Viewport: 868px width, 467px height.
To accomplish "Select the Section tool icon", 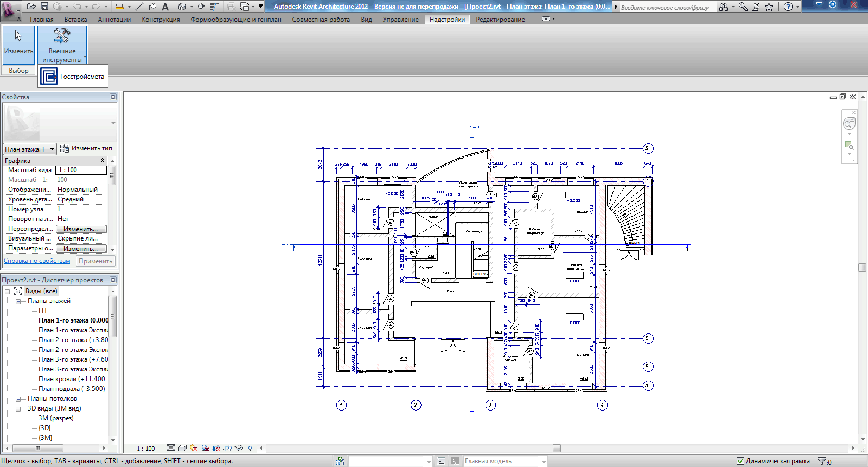I will [x=201, y=7].
